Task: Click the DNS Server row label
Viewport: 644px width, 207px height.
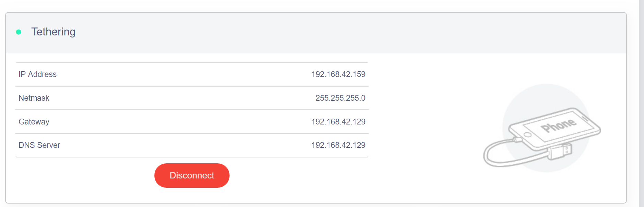Action: [x=39, y=145]
